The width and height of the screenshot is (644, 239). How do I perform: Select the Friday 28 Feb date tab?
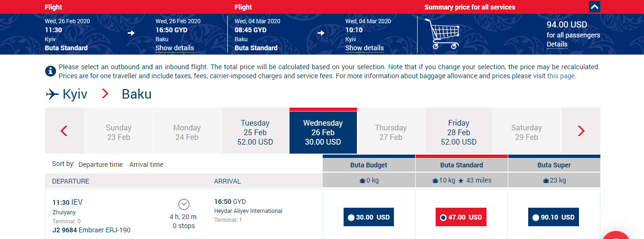(x=458, y=132)
